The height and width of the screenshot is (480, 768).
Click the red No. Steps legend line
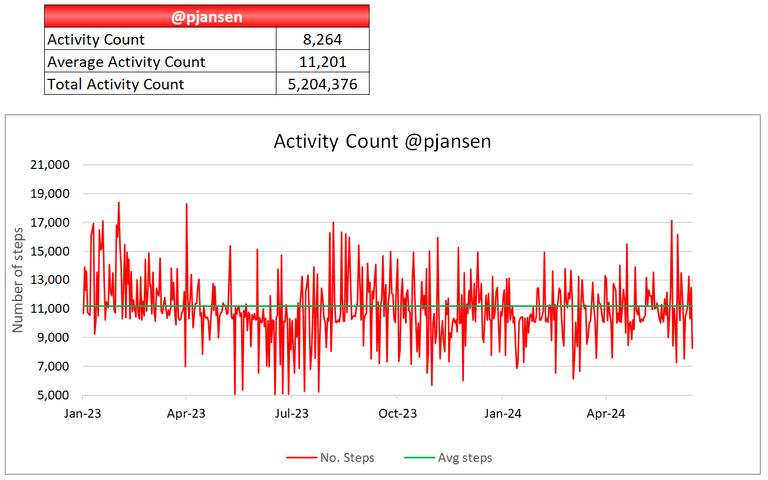tap(302, 458)
